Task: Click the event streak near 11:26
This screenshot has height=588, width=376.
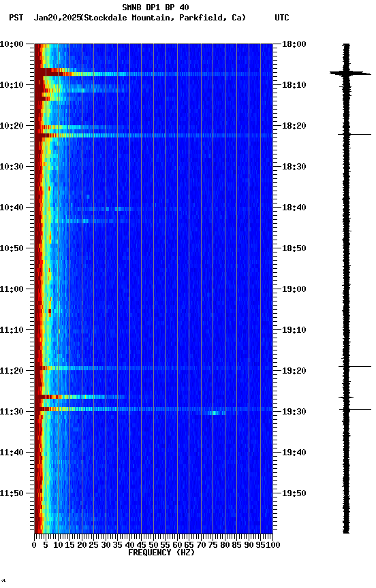Action: (x=80, y=397)
